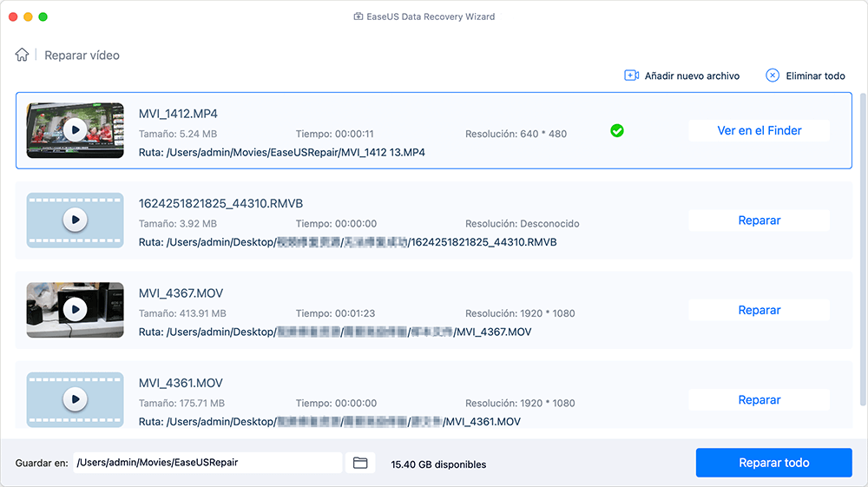Image resolution: width=868 pixels, height=487 pixels.
Task: Open the save folder browse icon
Action: click(360, 463)
